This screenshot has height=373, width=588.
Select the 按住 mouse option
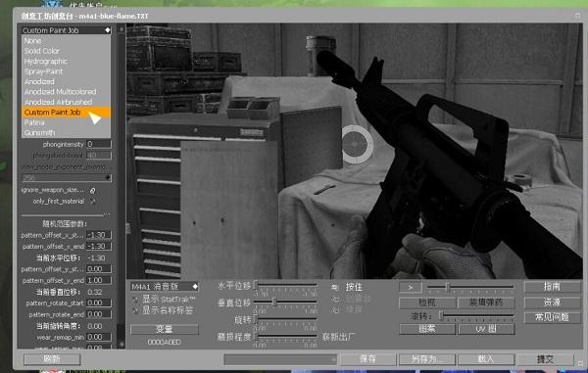pos(335,287)
